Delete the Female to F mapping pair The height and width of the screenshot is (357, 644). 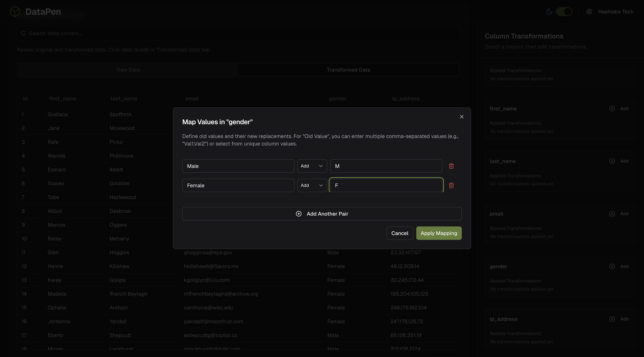point(451,185)
